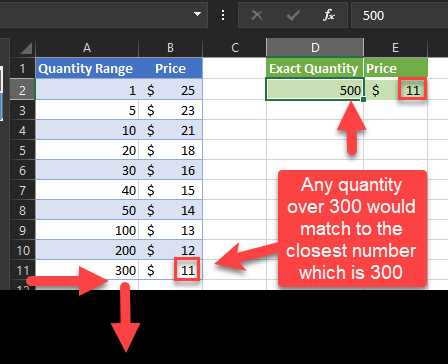This screenshot has width=448, height=364.
Task: Click the Select All corner triangle
Action: (26, 48)
